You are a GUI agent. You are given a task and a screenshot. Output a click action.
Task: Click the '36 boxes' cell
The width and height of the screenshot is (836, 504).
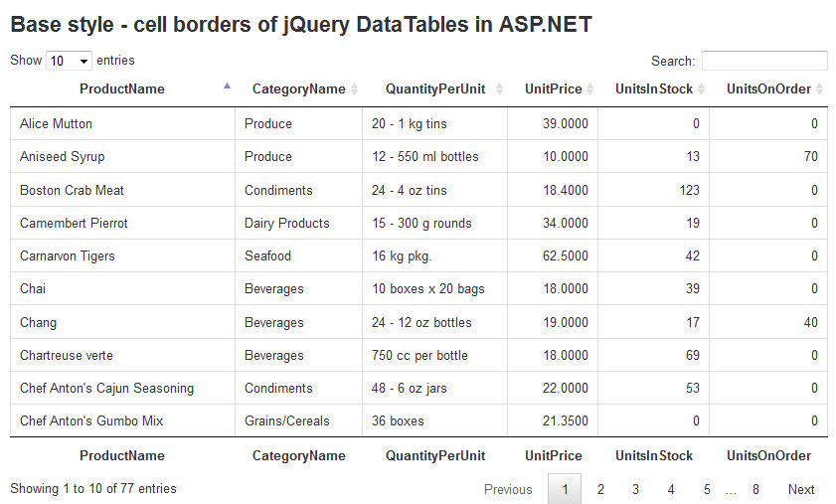pyautogui.click(x=435, y=420)
